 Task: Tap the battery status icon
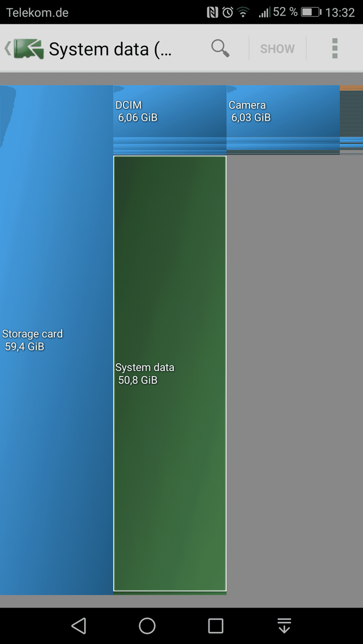coord(311,13)
